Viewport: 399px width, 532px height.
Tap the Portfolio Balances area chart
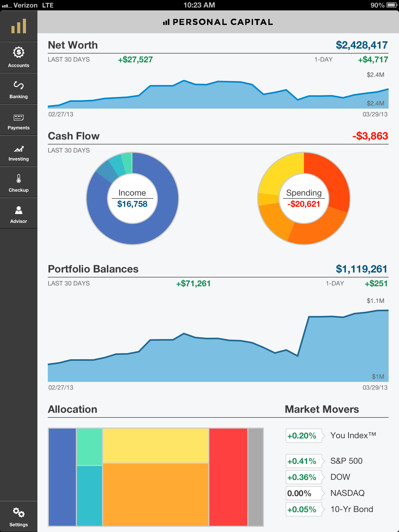click(x=218, y=346)
